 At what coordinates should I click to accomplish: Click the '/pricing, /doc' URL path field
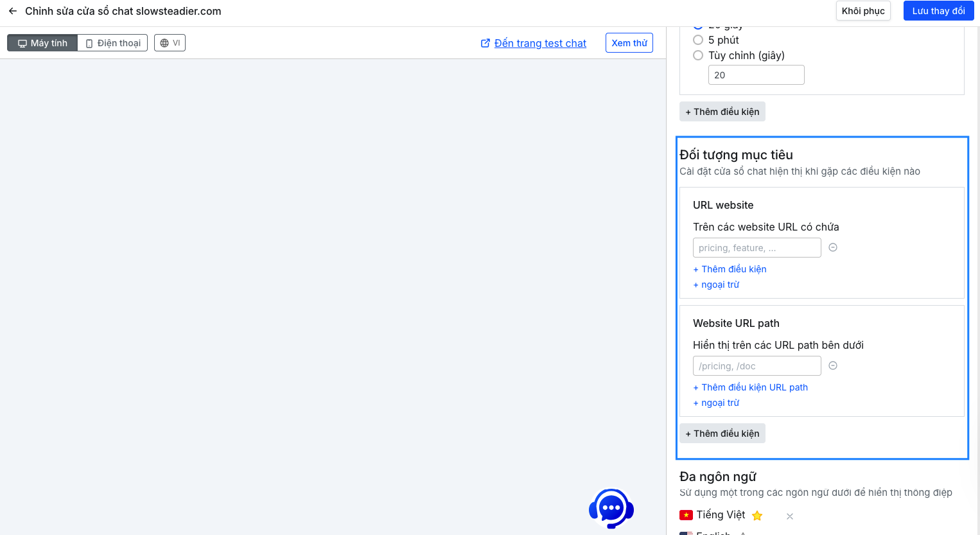point(757,366)
